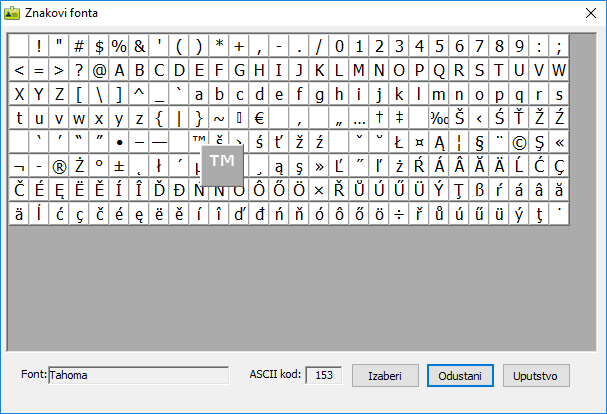Cancel with the Odustani button

[x=461, y=376]
